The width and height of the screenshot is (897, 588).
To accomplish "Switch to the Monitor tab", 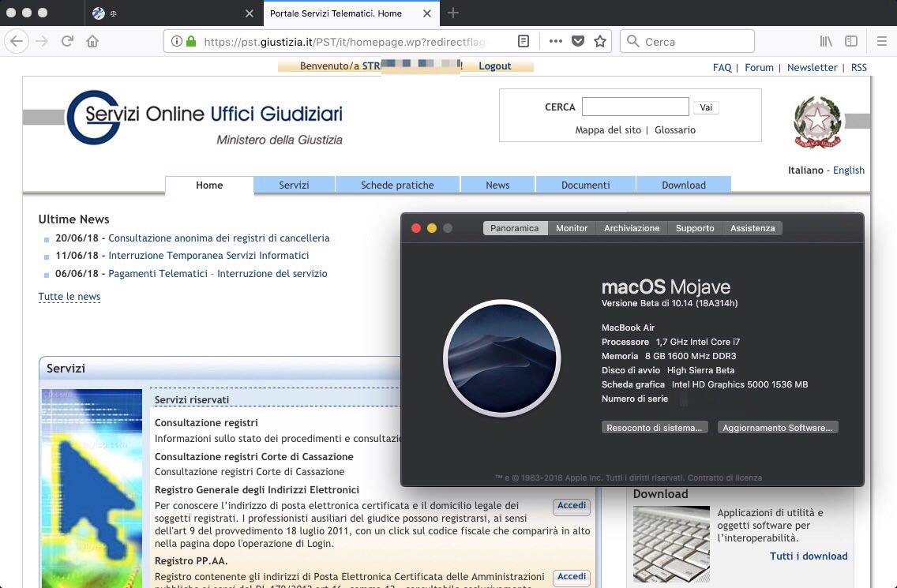I will [x=572, y=228].
